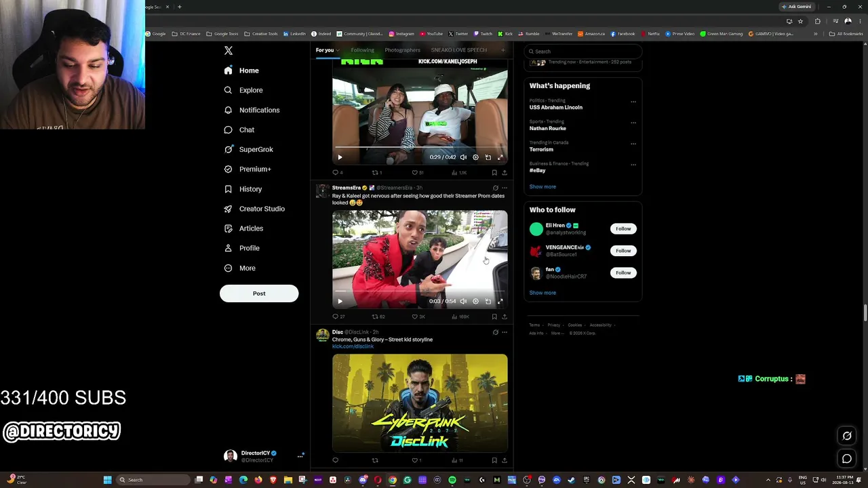Click Grok icon on StreamsEra post
The image size is (868, 488).
tap(495, 188)
